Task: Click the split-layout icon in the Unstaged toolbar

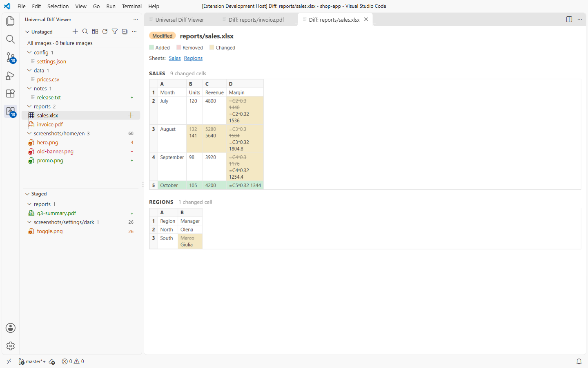Action: [x=95, y=31]
